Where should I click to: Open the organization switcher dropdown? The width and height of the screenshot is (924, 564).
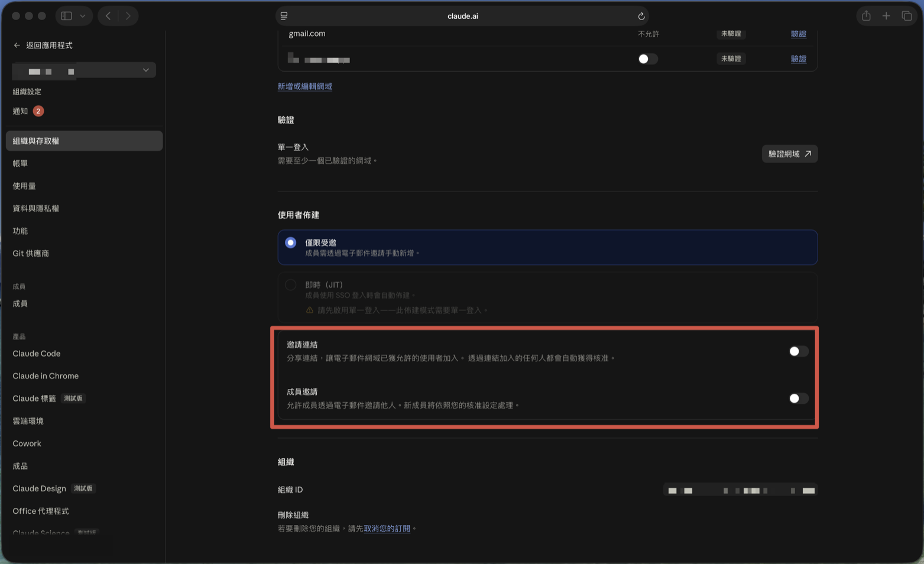click(84, 70)
